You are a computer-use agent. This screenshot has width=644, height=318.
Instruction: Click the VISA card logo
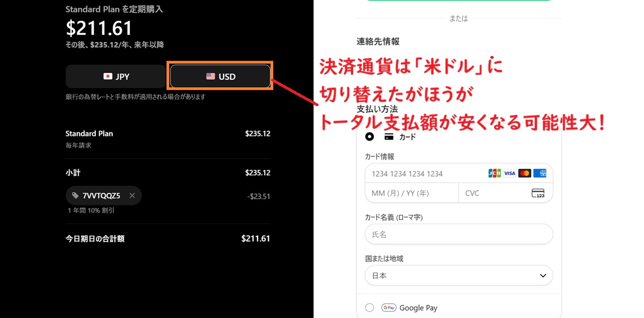509,174
